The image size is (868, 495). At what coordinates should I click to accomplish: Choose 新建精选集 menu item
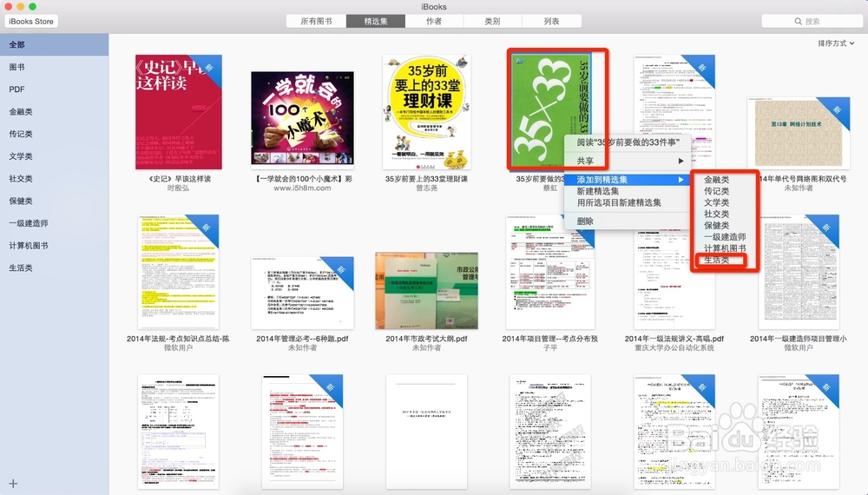click(628, 191)
